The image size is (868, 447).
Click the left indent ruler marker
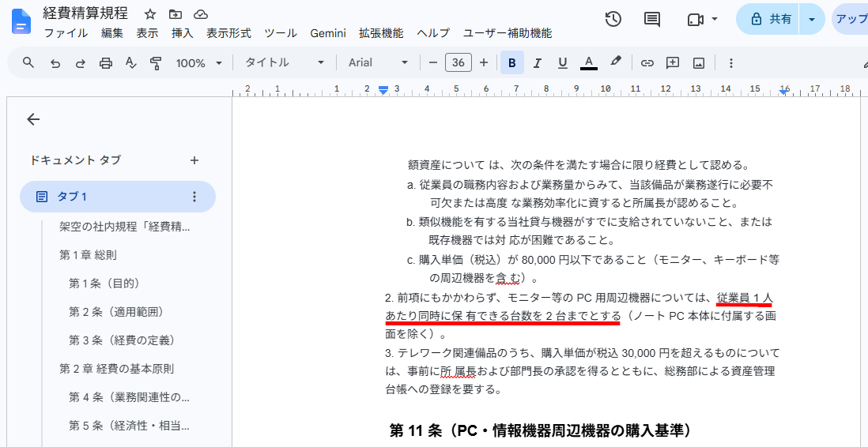click(383, 89)
